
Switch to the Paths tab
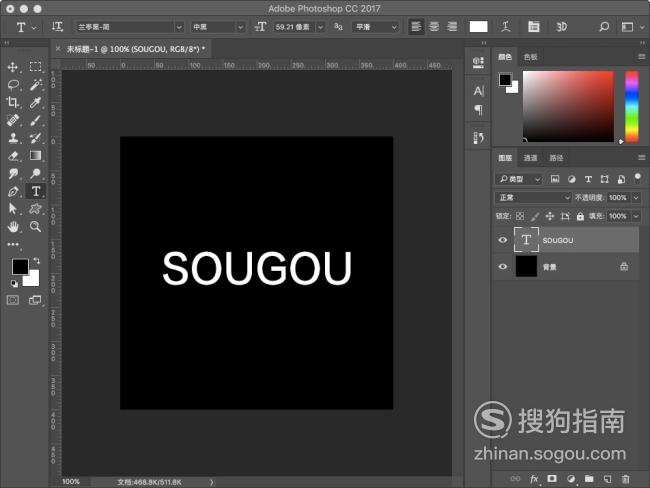coord(556,158)
